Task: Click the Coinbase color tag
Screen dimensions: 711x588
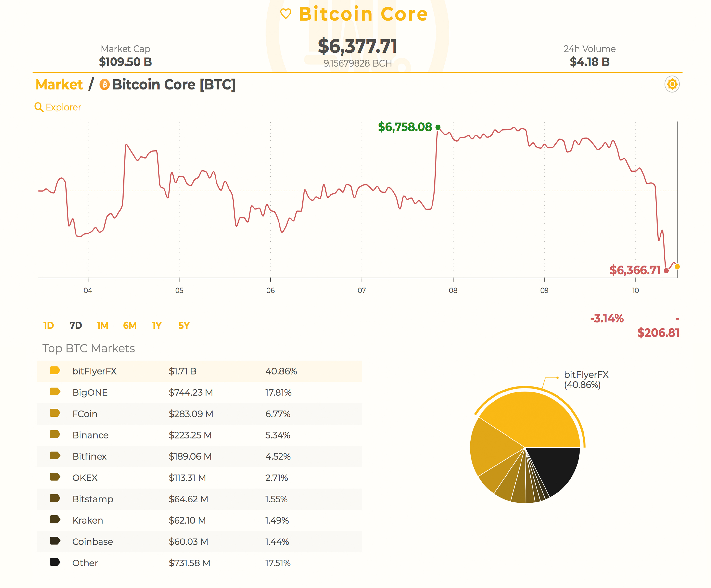Action: (x=55, y=541)
